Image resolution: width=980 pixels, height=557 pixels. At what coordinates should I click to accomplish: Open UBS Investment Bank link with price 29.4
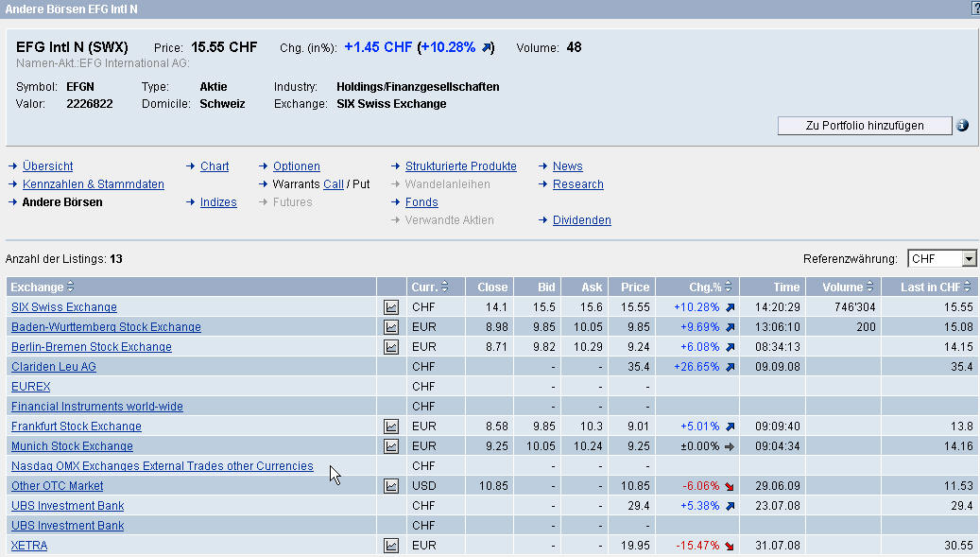click(67, 506)
